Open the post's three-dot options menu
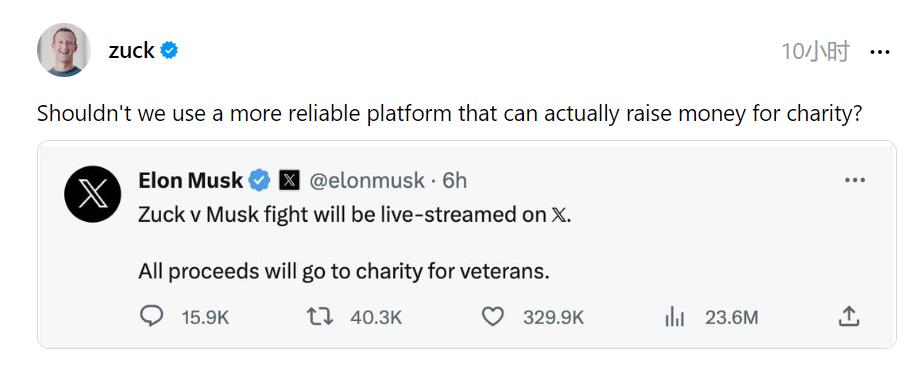906x374 pixels. [x=879, y=52]
